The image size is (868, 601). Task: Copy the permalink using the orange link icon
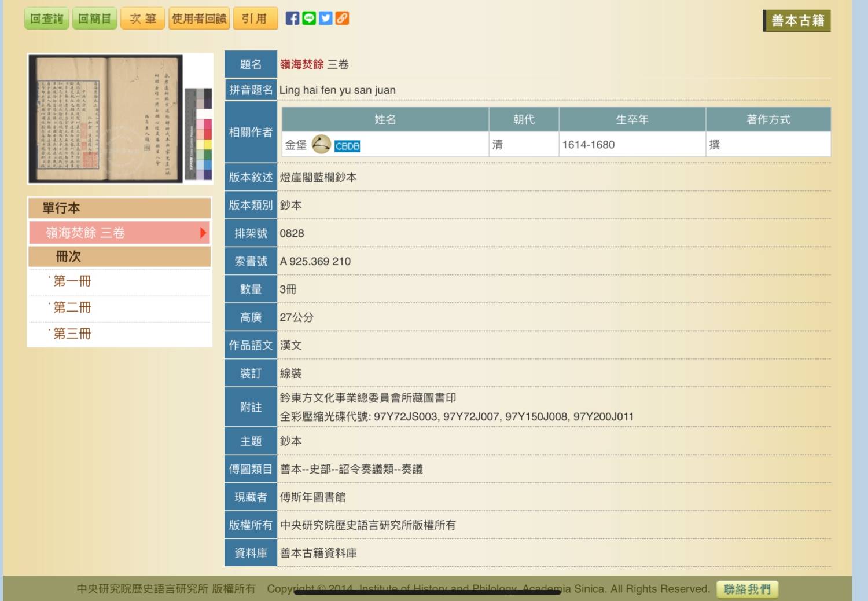pos(343,19)
